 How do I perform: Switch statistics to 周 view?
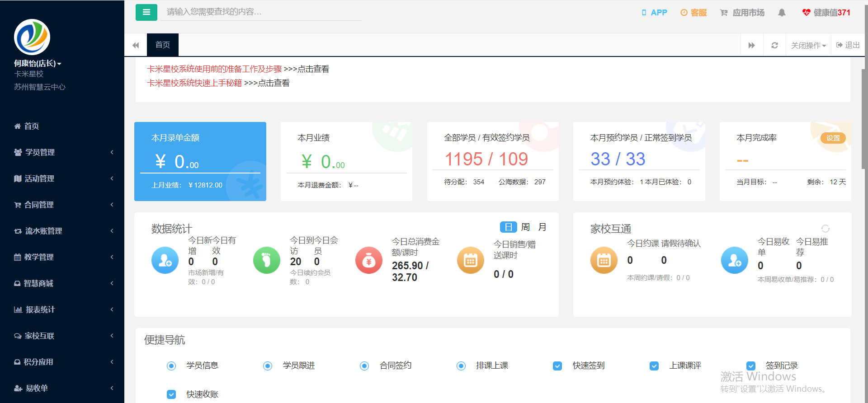click(x=525, y=227)
